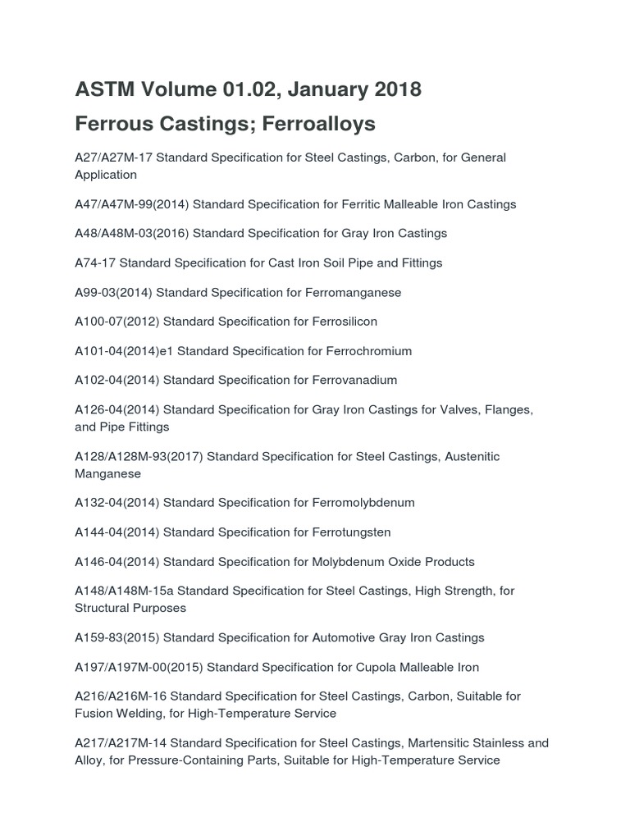
Task: Click the A48/A48M-03 Gray Iron Castings line
Action: pyautogui.click(x=261, y=234)
